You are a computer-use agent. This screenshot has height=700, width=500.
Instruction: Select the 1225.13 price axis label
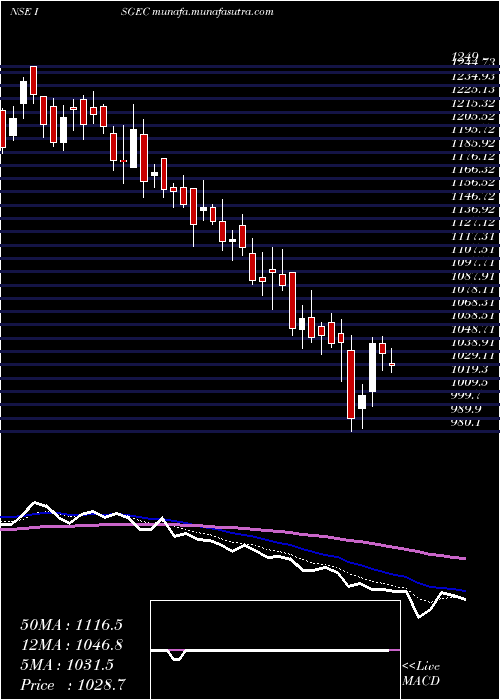(473, 90)
